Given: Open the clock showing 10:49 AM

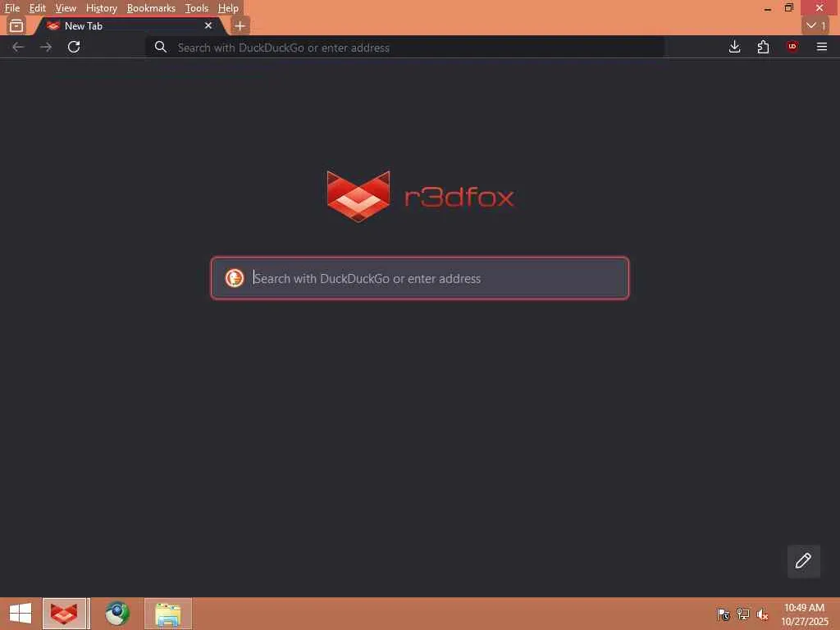Looking at the screenshot, I should [805, 614].
